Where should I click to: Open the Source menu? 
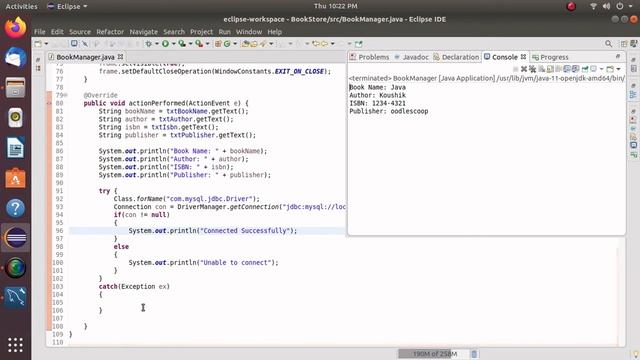80,32
